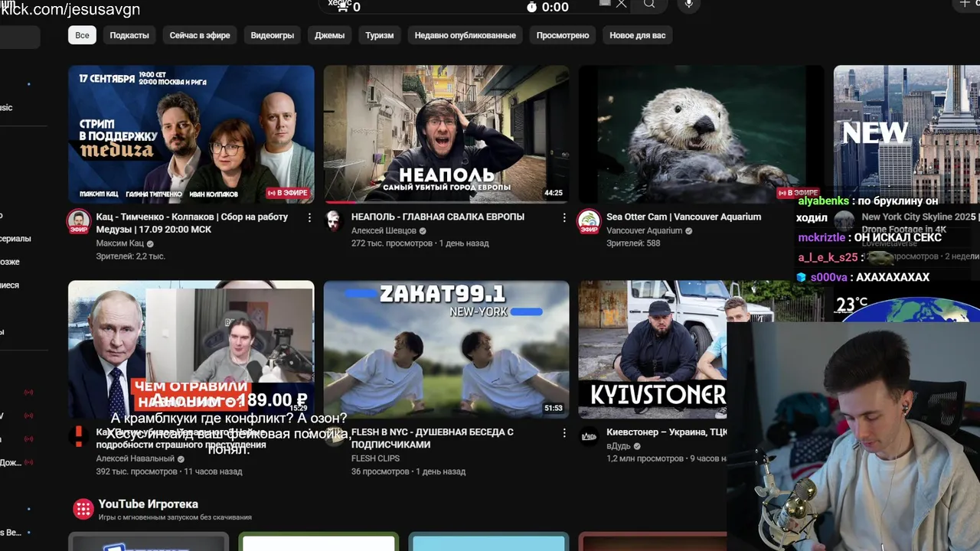Screen dimensions: 980x551
Task: Click '1,2 млн просмотров' view count
Action: click(645, 458)
